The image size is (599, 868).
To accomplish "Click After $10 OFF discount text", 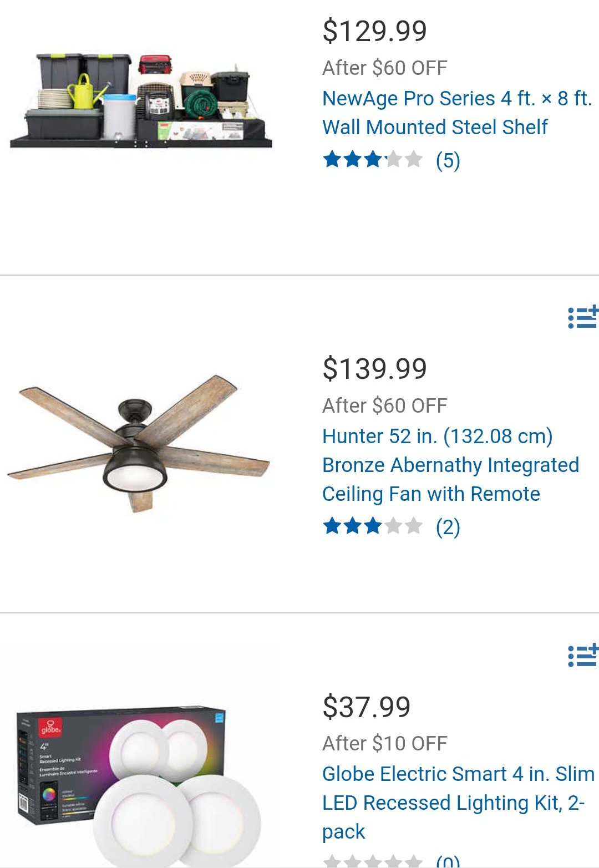I will pos(385,744).
